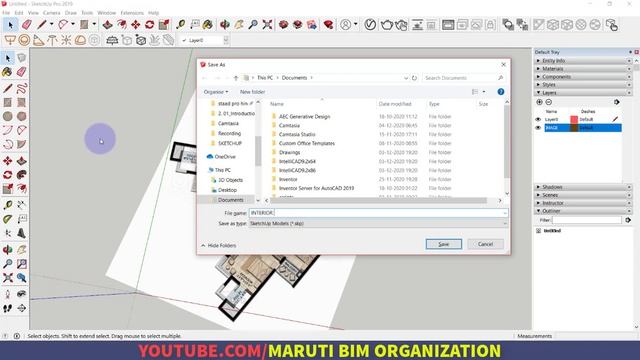Image resolution: width=640 pixels, height=360 pixels.
Task: Click the left toolbar Walk footprints tool
Action: point(7,308)
